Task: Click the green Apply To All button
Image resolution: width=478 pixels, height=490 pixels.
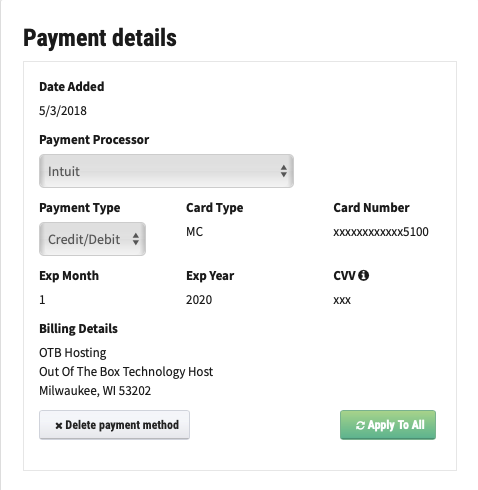Action: pyautogui.click(x=388, y=425)
